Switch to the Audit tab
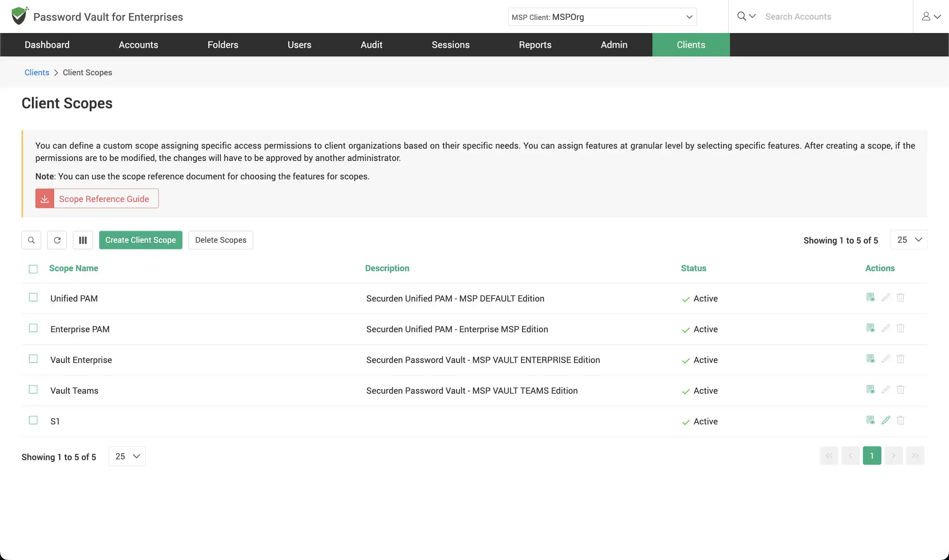The width and height of the screenshot is (949, 560). coord(372,45)
